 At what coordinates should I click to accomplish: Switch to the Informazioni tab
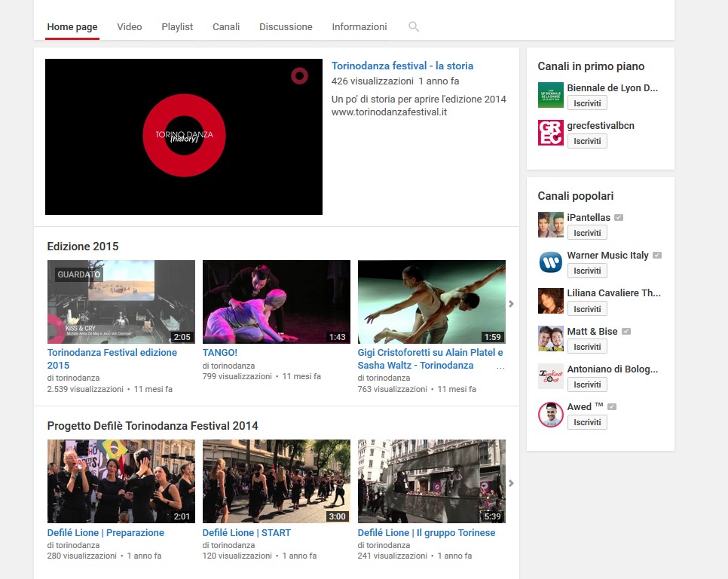[359, 27]
